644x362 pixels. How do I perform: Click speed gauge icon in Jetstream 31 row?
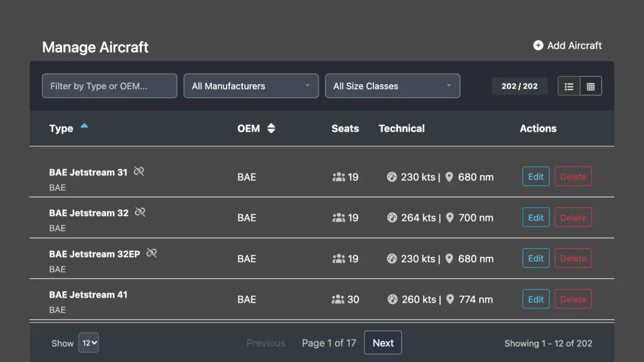point(392,177)
